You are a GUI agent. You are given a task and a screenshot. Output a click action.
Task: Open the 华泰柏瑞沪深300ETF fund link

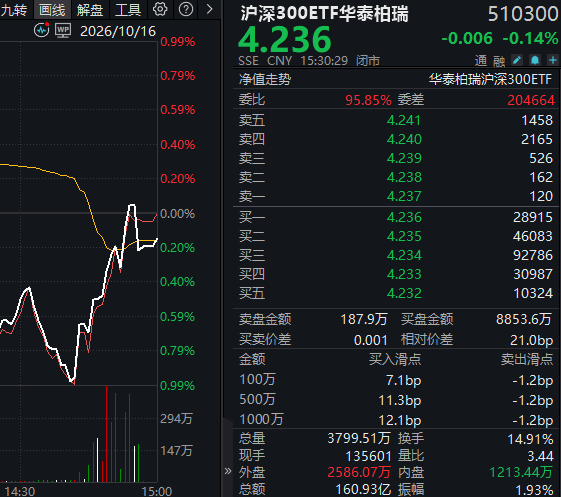[491, 79]
